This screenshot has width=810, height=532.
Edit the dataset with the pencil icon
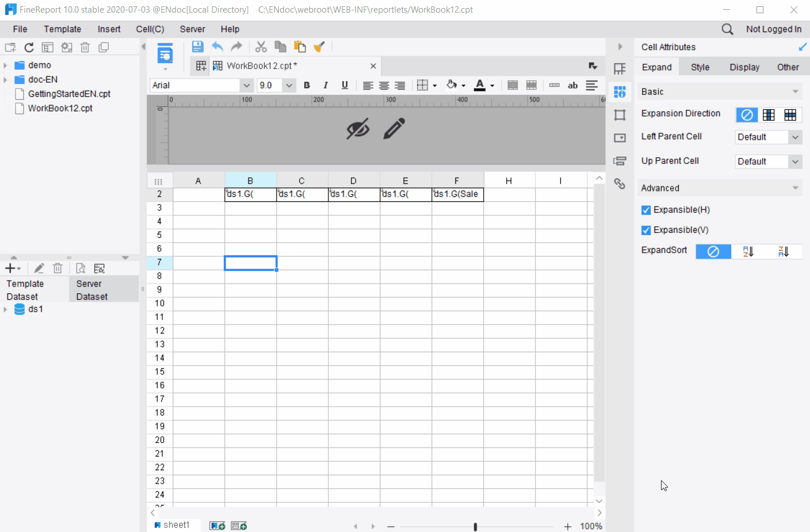[39, 269]
